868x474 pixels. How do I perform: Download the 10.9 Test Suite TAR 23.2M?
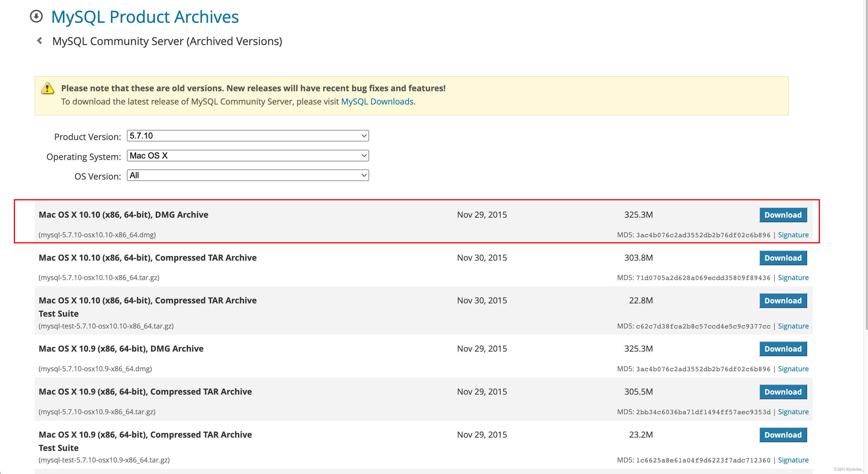click(783, 435)
